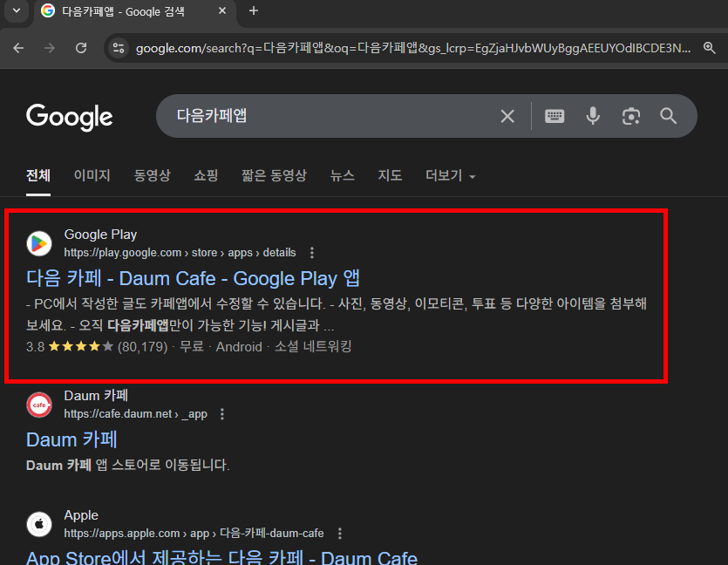Click the reload page icon

pyautogui.click(x=81, y=49)
